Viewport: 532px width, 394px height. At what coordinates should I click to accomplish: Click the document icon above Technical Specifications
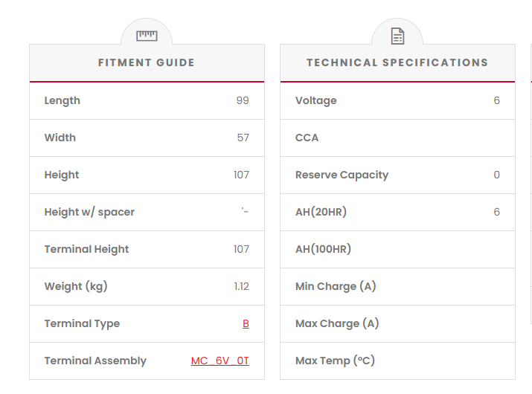click(x=397, y=36)
